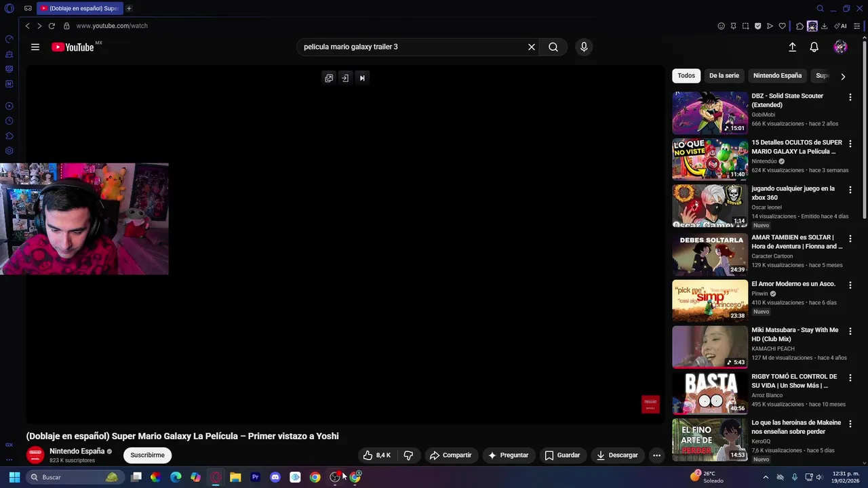Open El Amor Moderno es un Asco thumbnail

pyautogui.click(x=709, y=300)
